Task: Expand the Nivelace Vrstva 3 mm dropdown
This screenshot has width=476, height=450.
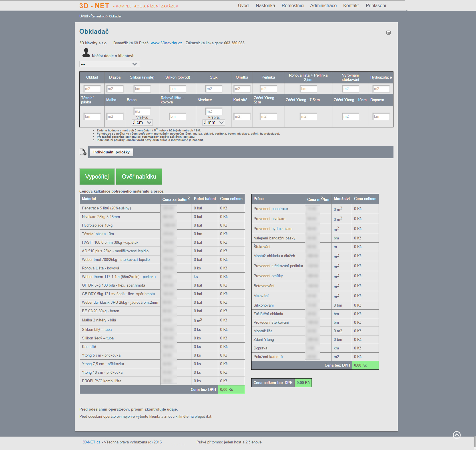Action: point(214,123)
